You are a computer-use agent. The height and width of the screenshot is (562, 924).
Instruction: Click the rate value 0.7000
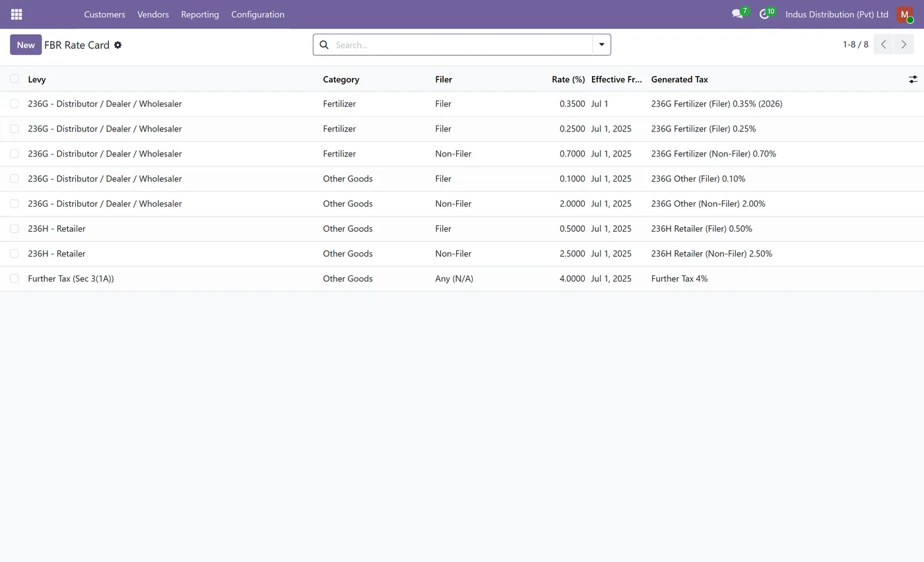click(572, 154)
